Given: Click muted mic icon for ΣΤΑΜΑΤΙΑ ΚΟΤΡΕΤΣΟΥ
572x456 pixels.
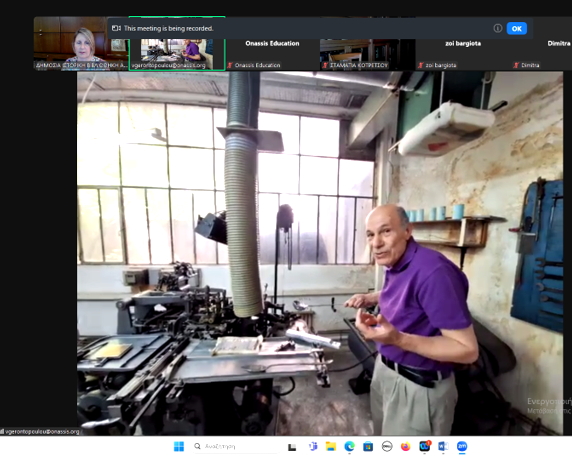Looking at the screenshot, I should pyautogui.click(x=325, y=65).
